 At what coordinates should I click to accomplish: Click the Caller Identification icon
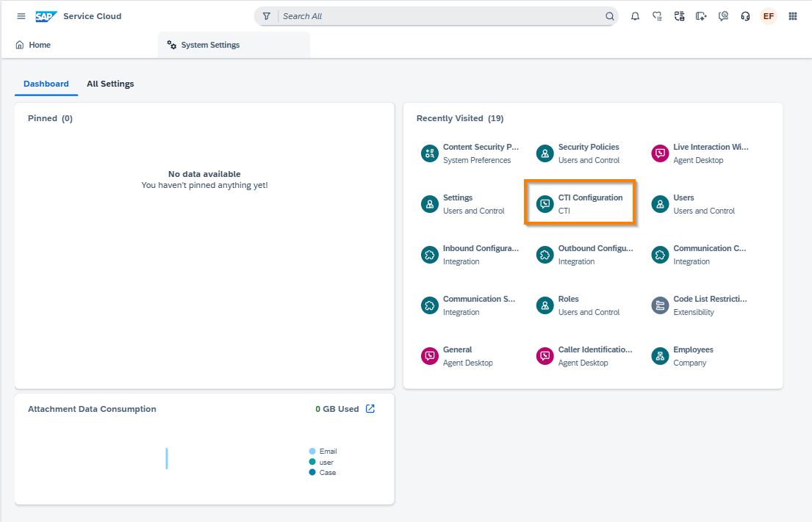tap(545, 356)
